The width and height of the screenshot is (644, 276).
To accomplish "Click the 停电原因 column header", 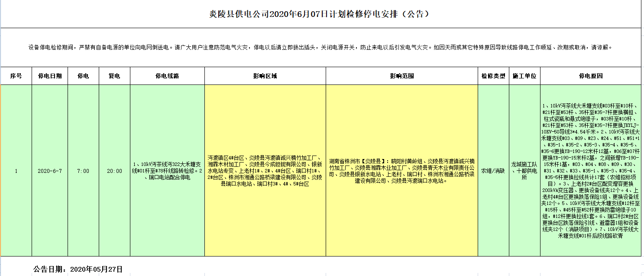I will 590,76.
